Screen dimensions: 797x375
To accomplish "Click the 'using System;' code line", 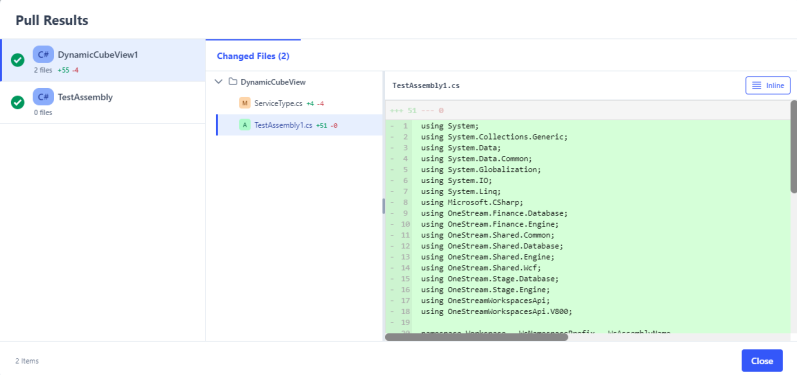I will point(450,126).
